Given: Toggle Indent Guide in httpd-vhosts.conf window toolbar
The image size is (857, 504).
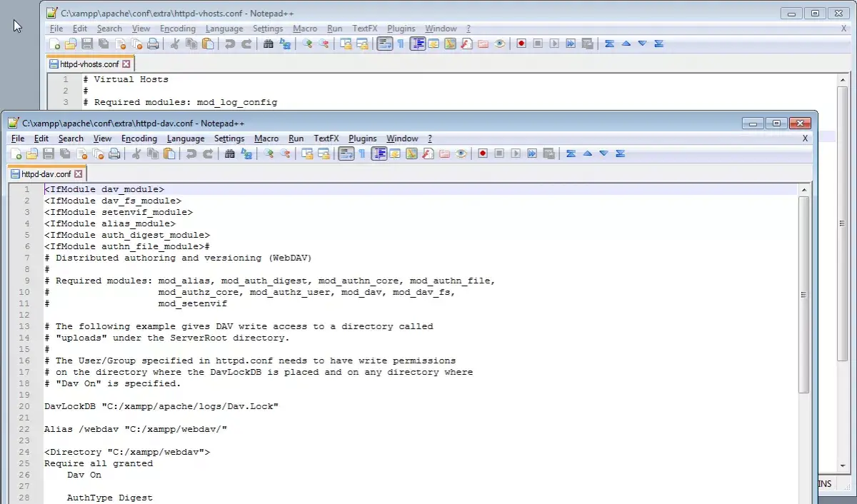Looking at the screenshot, I should click(418, 44).
